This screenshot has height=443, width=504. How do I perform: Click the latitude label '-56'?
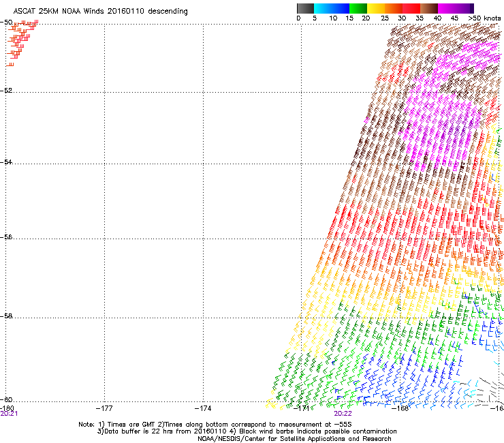click(6, 237)
